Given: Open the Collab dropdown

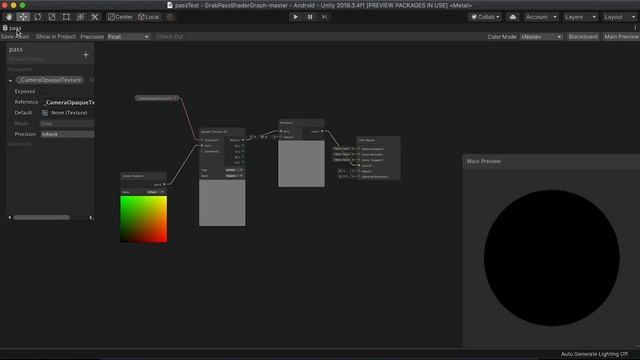Looking at the screenshot, I should pos(485,17).
